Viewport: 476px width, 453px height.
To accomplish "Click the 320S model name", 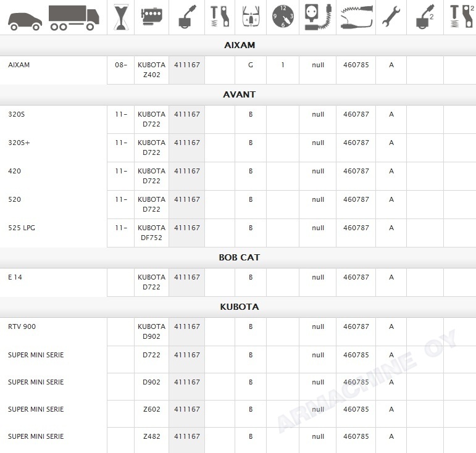I will coord(17,114).
